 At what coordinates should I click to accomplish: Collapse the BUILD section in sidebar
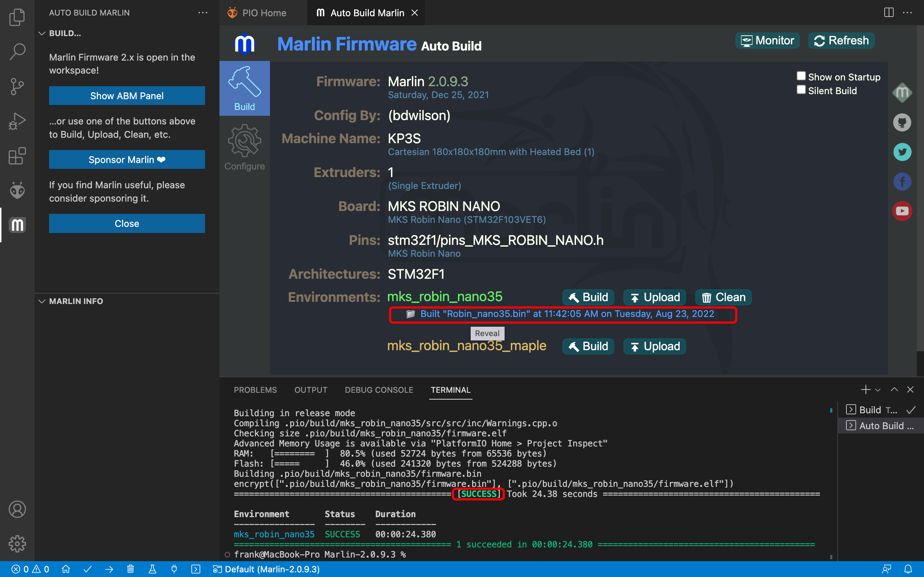42,33
